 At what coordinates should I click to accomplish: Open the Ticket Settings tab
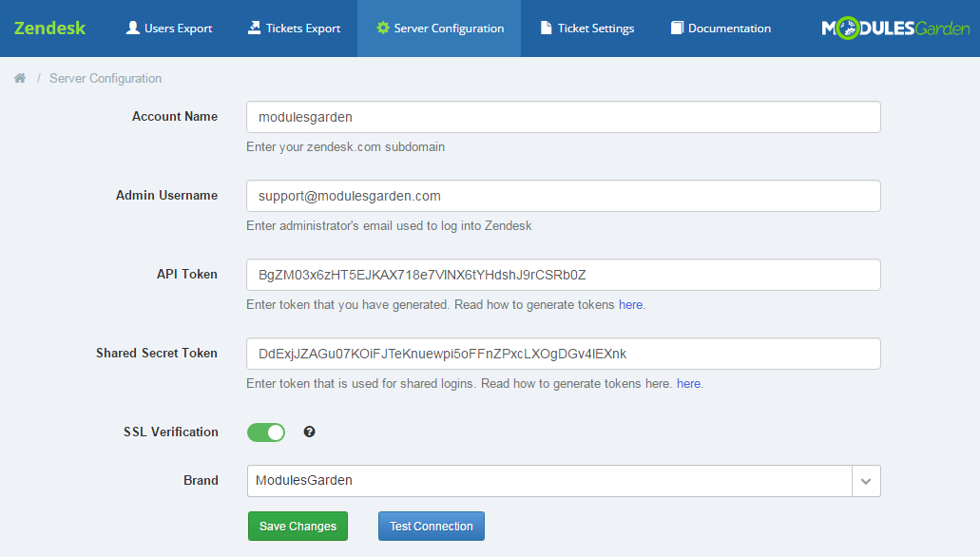pyautogui.click(x=586, y=29)
